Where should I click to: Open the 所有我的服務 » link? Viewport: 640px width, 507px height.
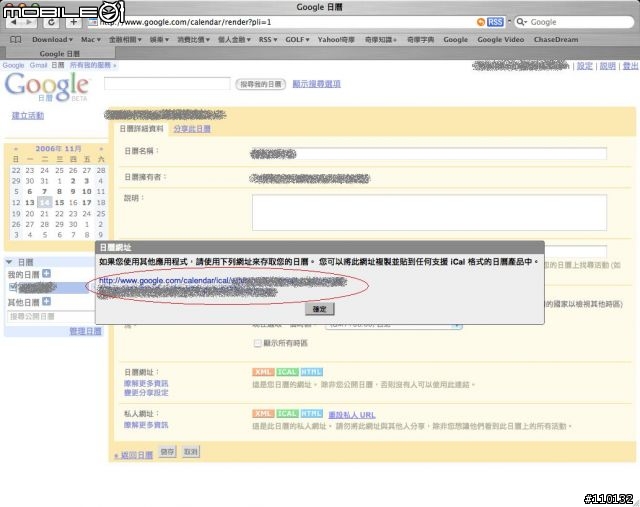93,65
